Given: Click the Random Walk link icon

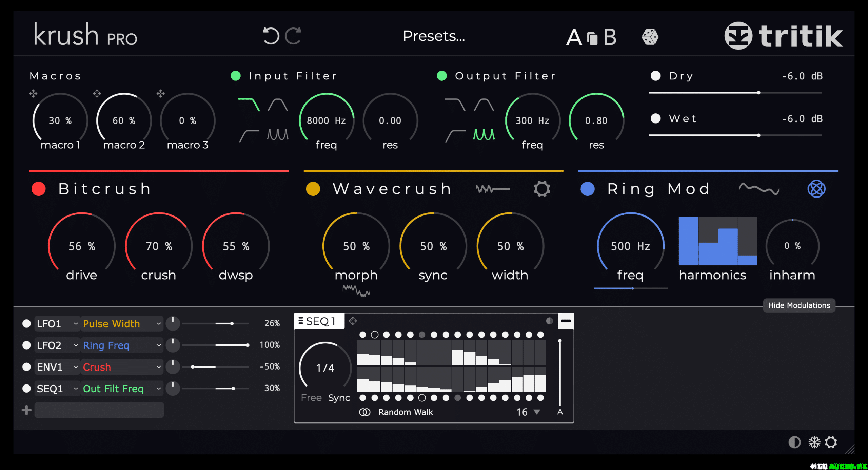Looking at the screenshot, I should pos(364,412).
